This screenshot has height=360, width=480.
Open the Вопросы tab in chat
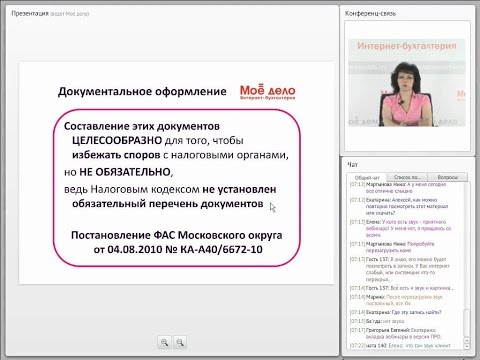tap(448, 177)
